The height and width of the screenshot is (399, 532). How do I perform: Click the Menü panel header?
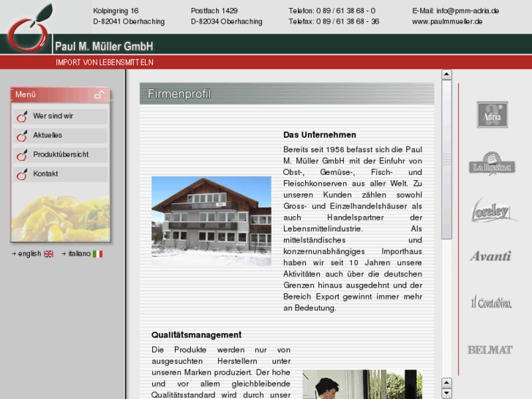(x=60, y=94)
